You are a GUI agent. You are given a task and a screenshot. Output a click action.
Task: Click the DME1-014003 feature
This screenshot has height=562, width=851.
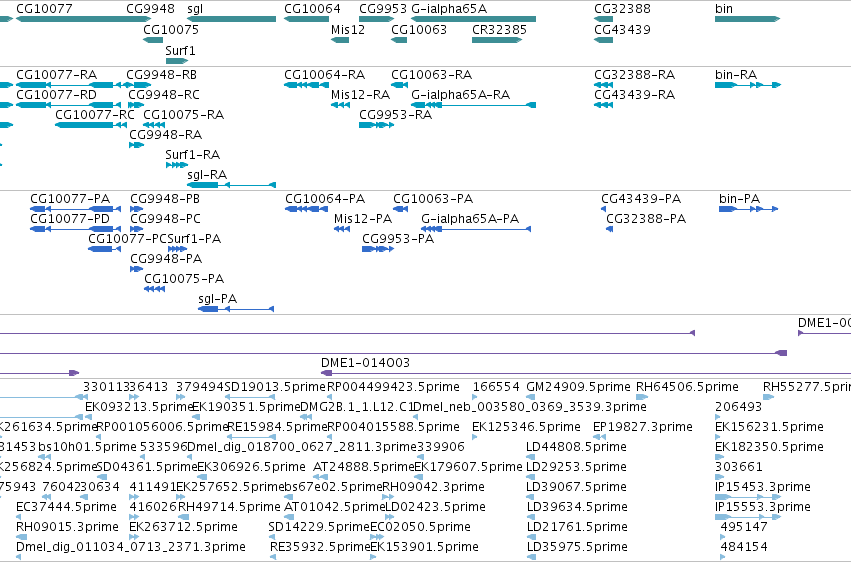[x=586, y=373]
